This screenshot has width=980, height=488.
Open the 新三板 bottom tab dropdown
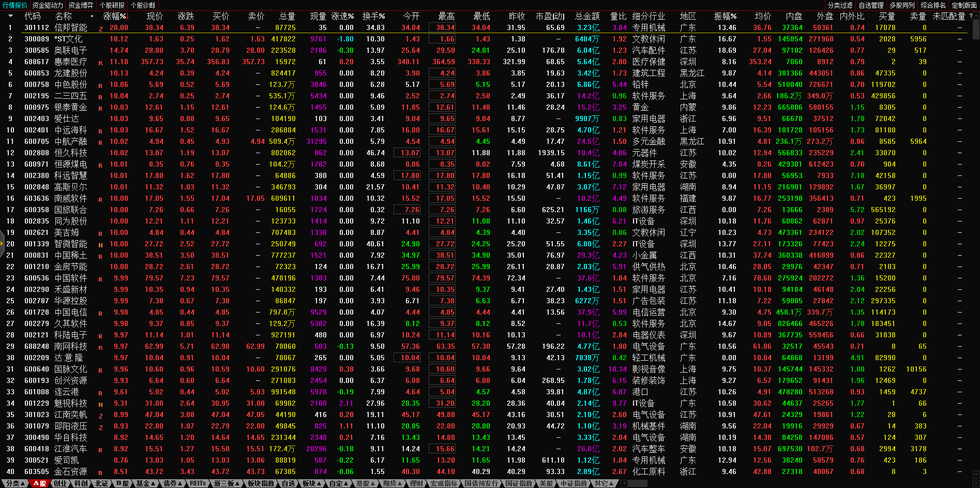coord(227,483)
